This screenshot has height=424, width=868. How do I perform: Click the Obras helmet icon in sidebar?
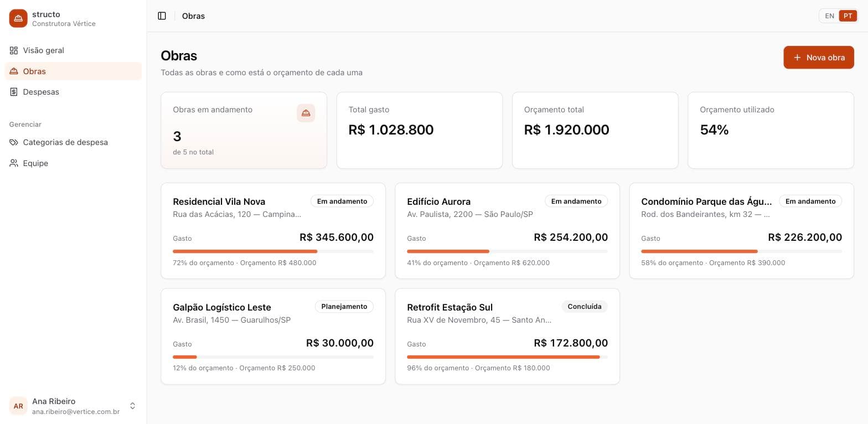[x=14, y=71]
